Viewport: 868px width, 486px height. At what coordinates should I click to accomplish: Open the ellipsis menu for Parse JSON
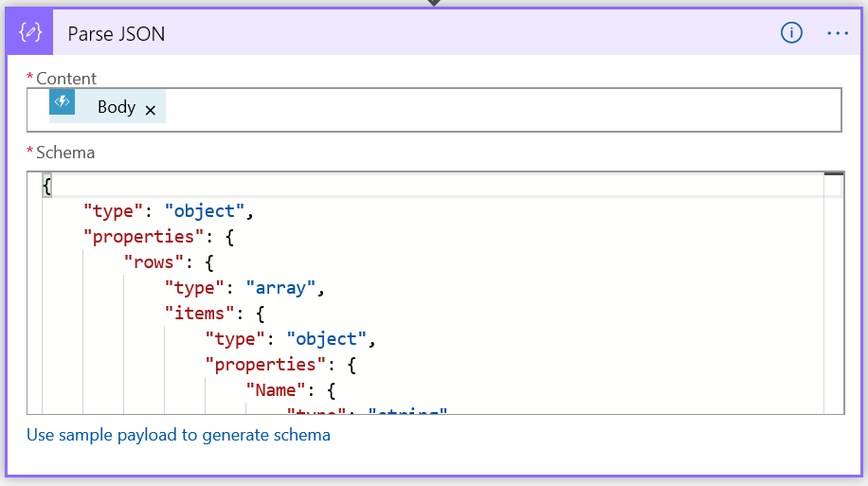pyautogui.click(x=838, y=33)
